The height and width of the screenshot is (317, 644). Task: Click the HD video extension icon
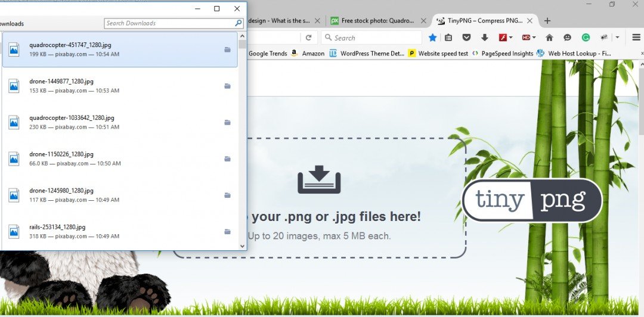point(526,38)
